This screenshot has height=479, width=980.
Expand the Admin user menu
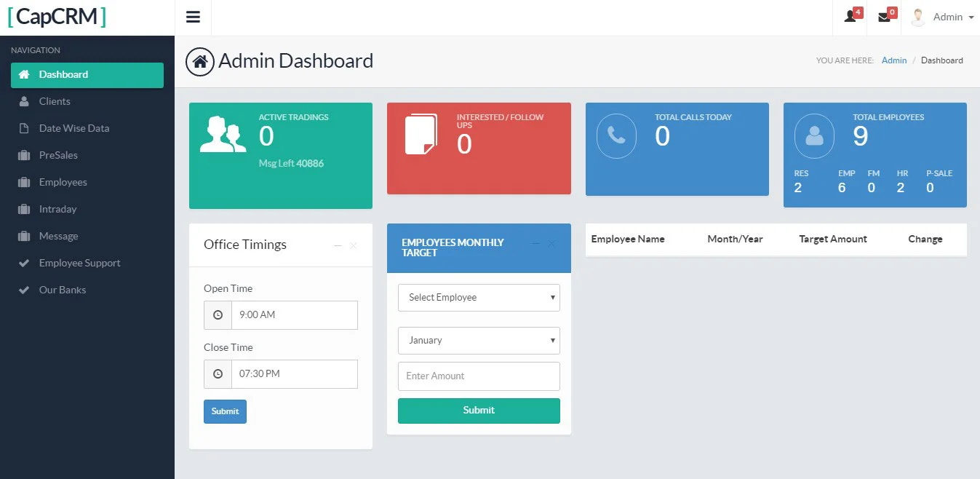click(953, 17)
